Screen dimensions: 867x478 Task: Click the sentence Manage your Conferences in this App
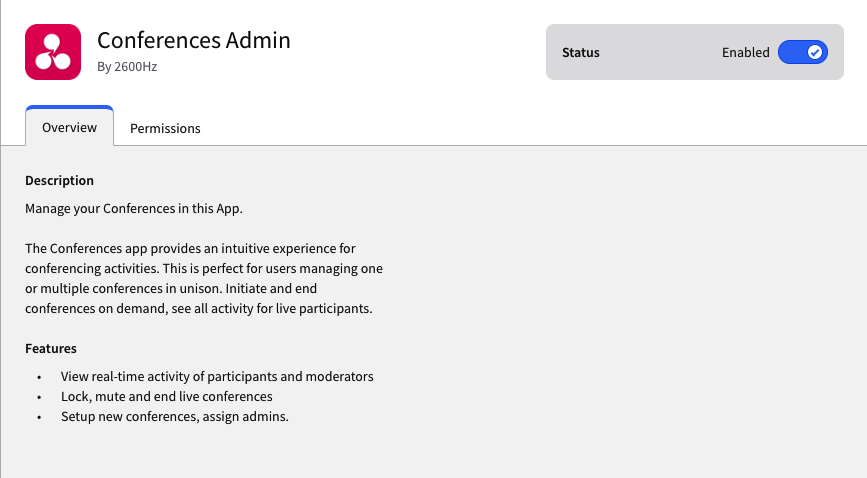(x=134, y=209)
